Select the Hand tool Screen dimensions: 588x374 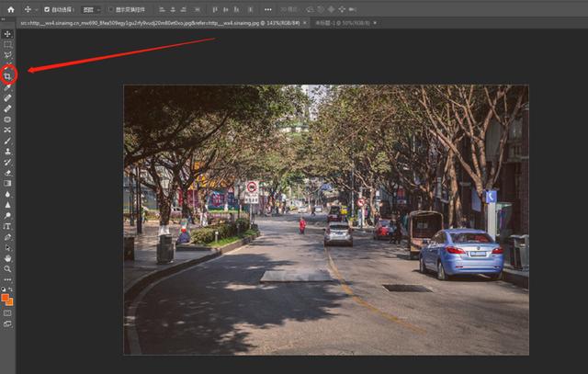tap(7, 258)
